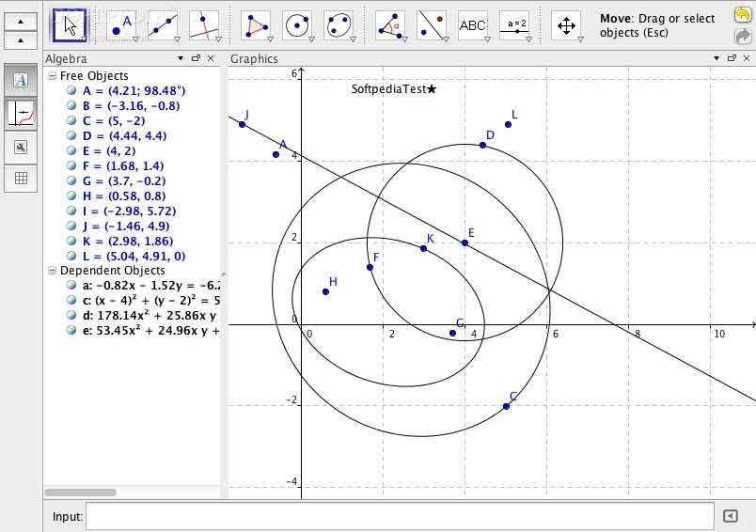
Task: Select the Move arrow tool
Action: click(69, 25)
